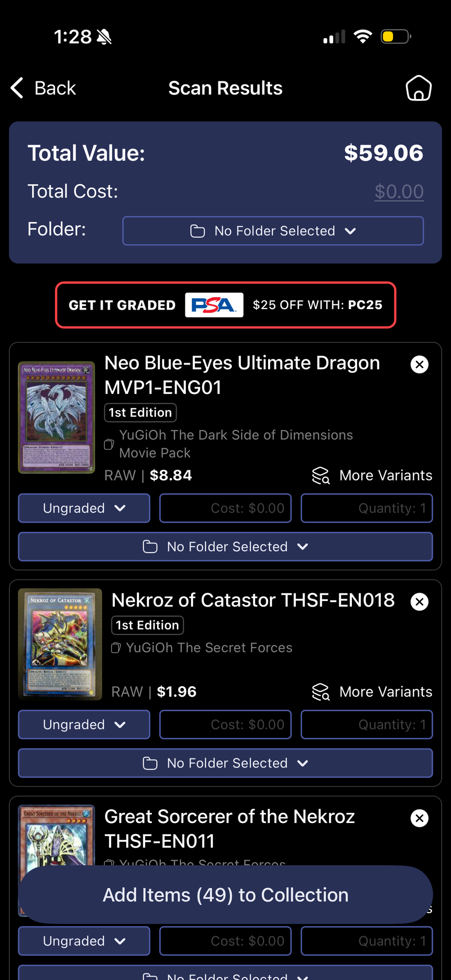The image size is (451, 980).
Task: Choose folder for Neo Blue-Eyes Ultimate Dragon
Action: [225, 546]
